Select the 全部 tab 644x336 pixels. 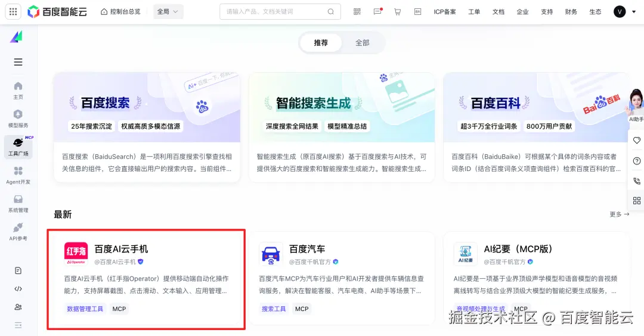(x=363, y=43)
